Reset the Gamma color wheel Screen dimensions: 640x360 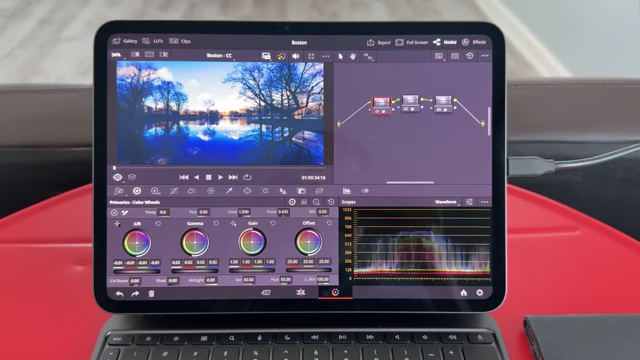(x=216, y=223)
